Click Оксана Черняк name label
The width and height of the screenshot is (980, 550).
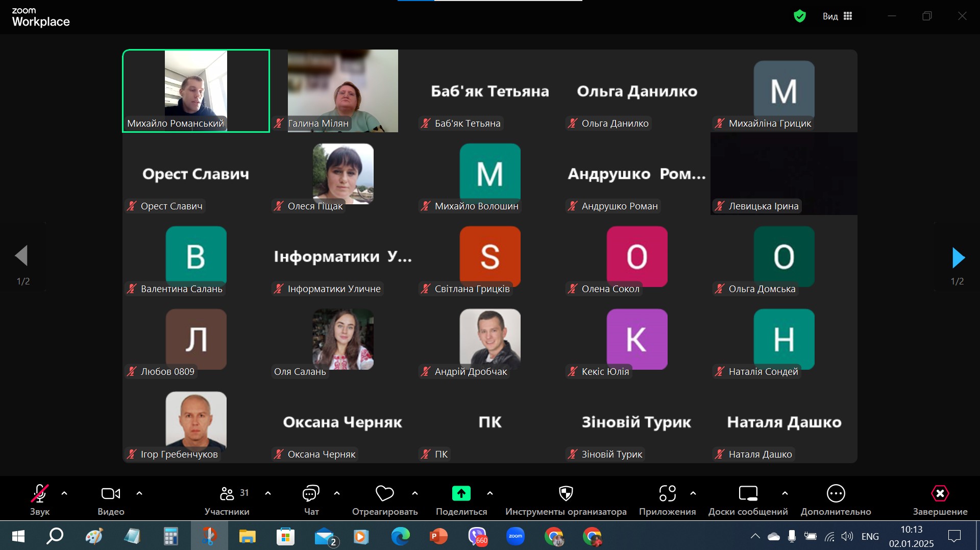(x=322, y=454)
